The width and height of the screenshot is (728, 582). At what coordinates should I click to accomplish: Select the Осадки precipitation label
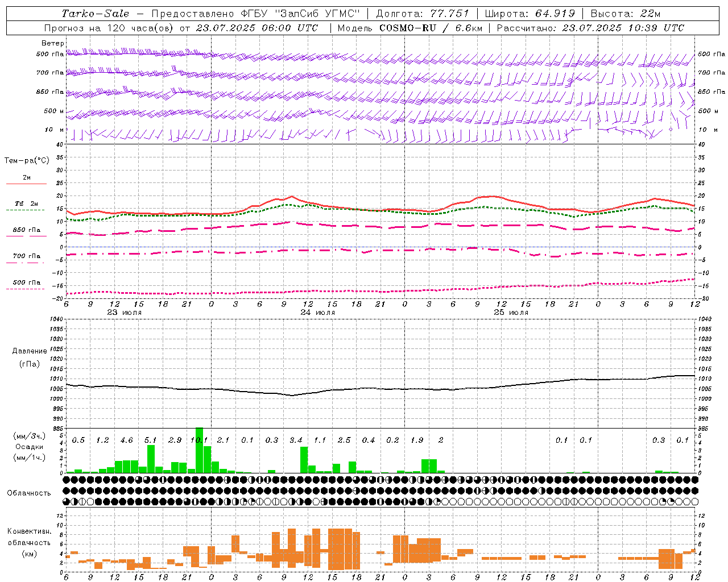29,447
